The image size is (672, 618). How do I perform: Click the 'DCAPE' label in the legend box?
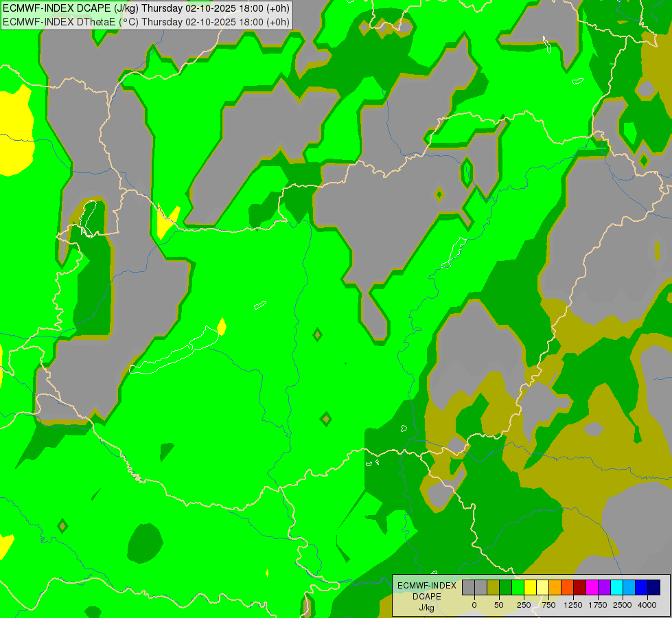click(427, 597)
